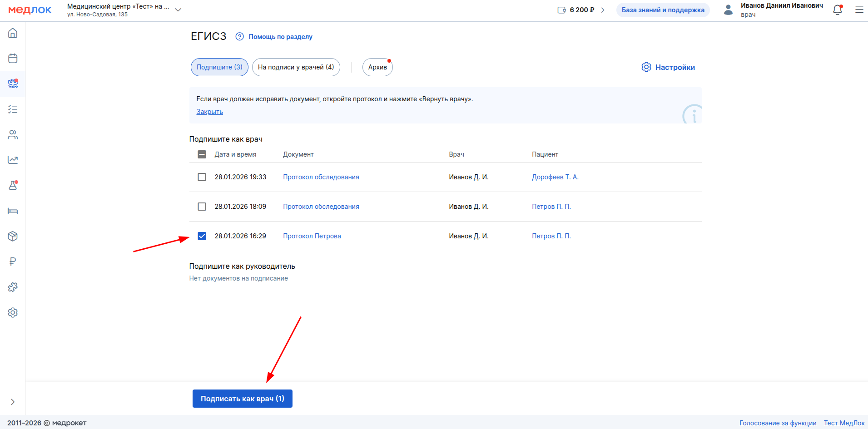
Task: Open Настройки settings of ЕГИСЗ section
Action: [x=668, y=67]
